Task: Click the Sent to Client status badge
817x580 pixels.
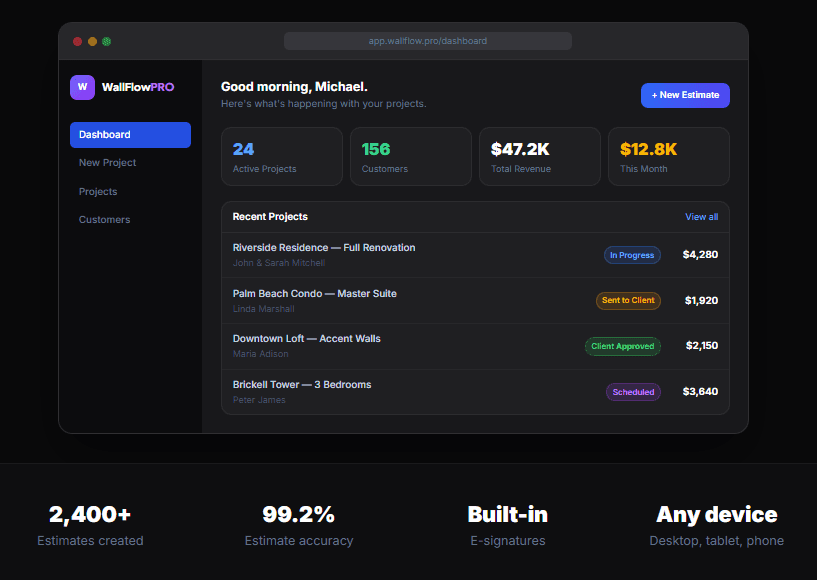Action: coord(628,301)
